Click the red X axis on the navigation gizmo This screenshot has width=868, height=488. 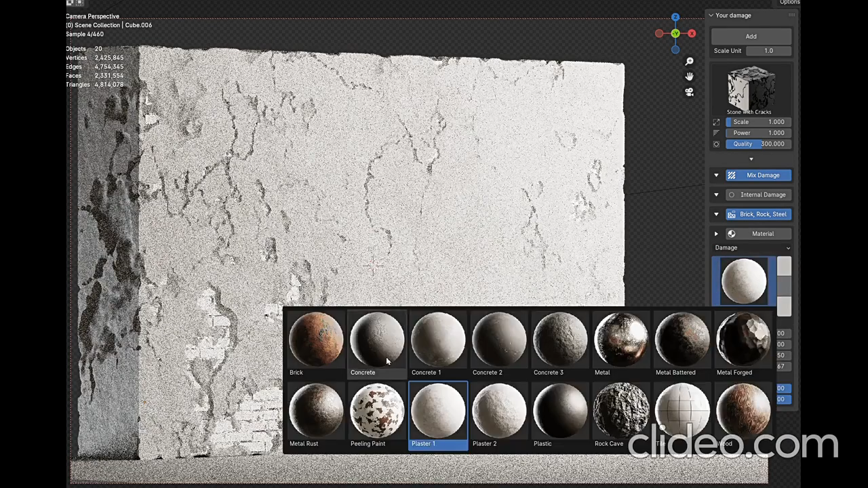tap(692, 34)
